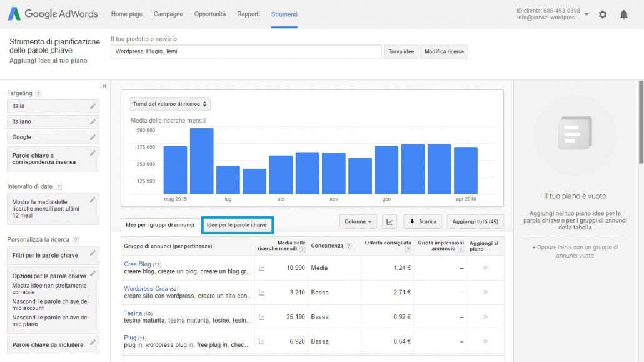The image size is (644, 362).
Task: Open the Tesina ad group link
Action: coord(133,313)
